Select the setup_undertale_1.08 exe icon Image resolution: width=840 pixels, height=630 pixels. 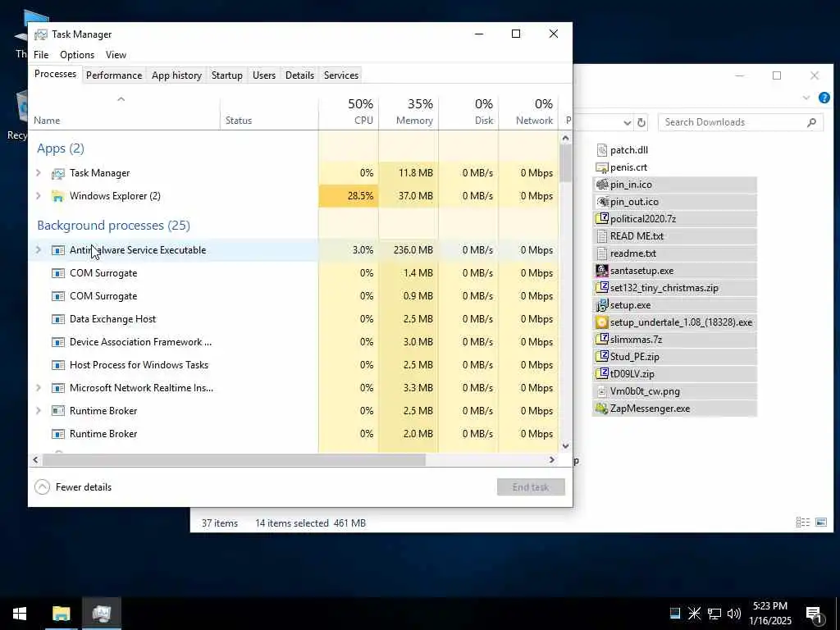point(602,322)
